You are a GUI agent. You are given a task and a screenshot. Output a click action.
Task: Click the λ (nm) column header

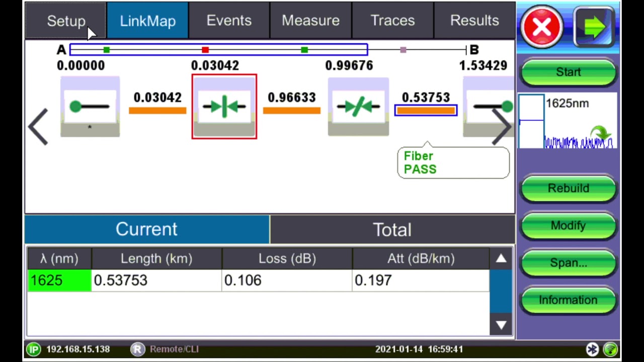point(59,258)
